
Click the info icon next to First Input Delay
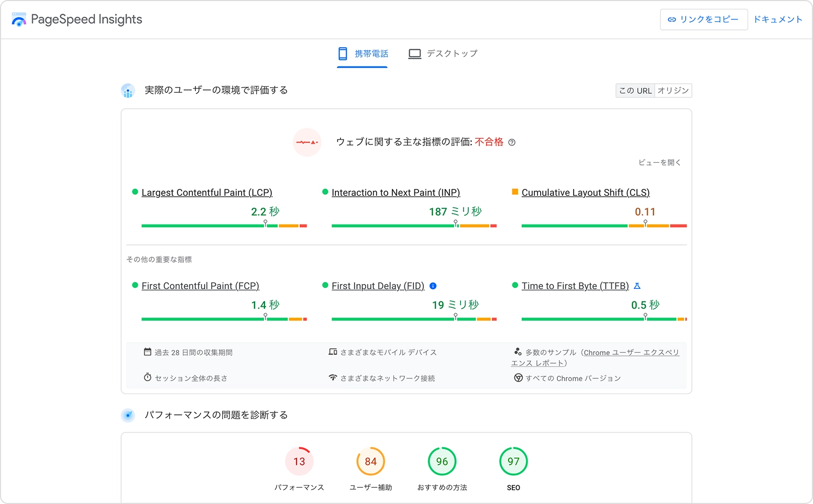click(433, 286)
